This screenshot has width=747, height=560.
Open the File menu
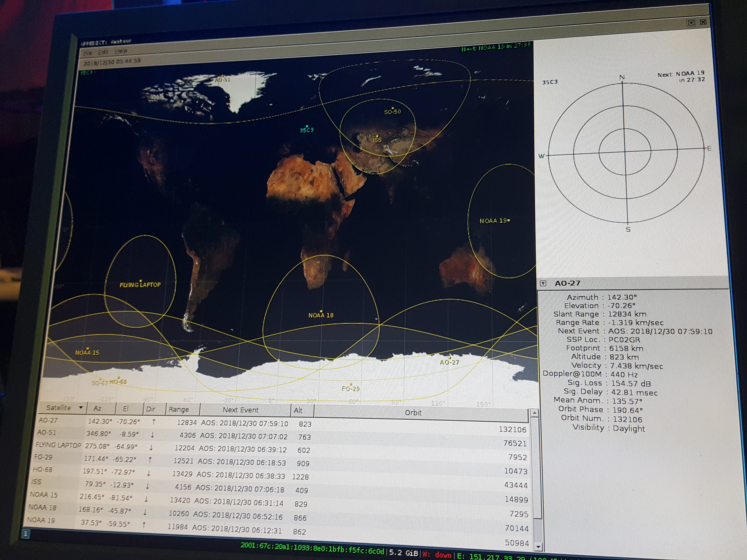point(88,53)
